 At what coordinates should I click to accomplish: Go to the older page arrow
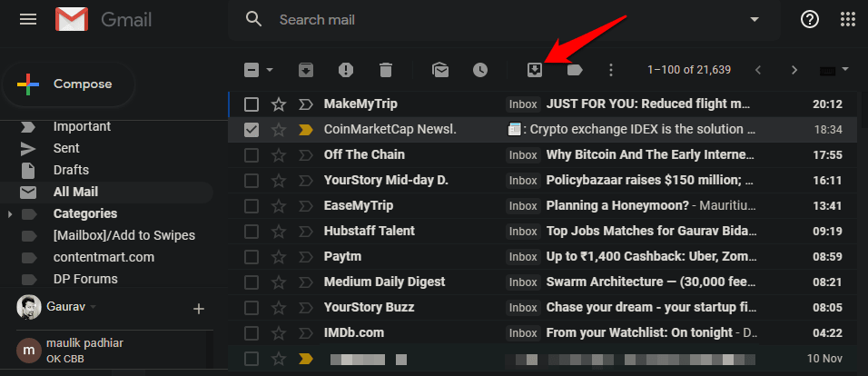point(794,70)
